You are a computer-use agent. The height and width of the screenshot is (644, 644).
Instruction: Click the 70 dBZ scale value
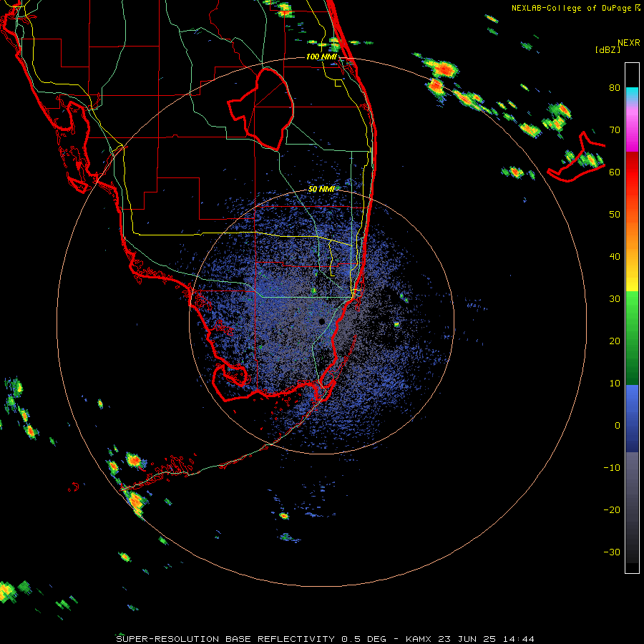(x=615, y=130)
